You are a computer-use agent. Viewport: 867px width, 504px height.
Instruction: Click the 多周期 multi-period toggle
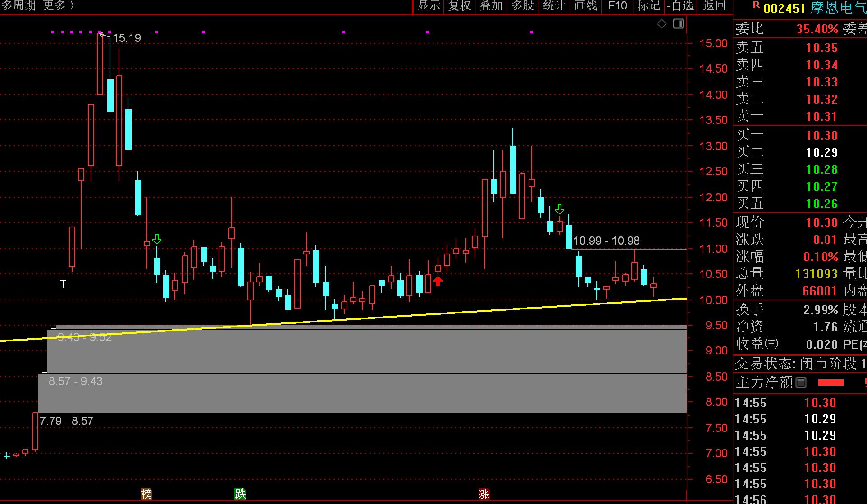(x=19, y=6)
